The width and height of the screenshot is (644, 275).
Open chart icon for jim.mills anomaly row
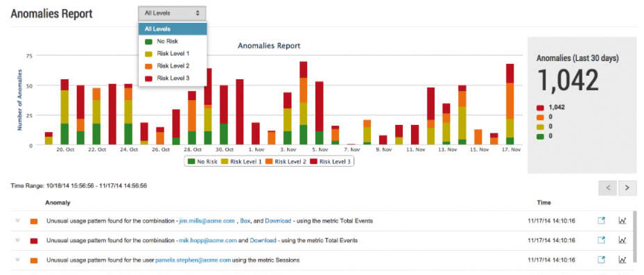tap(623, 221)
